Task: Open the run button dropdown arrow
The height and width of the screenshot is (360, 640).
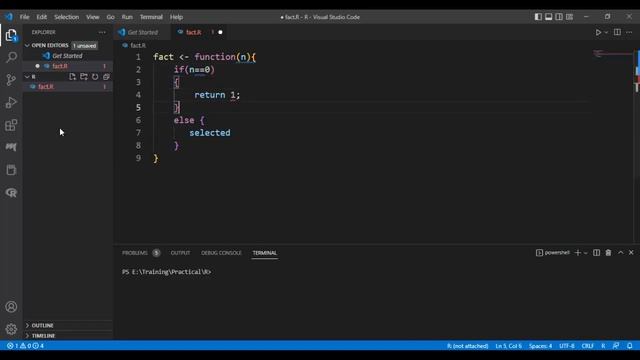Action: pos(606,32)
